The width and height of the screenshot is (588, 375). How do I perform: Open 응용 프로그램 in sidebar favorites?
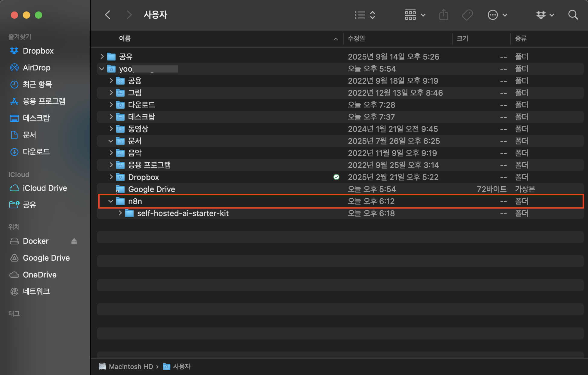44,101
